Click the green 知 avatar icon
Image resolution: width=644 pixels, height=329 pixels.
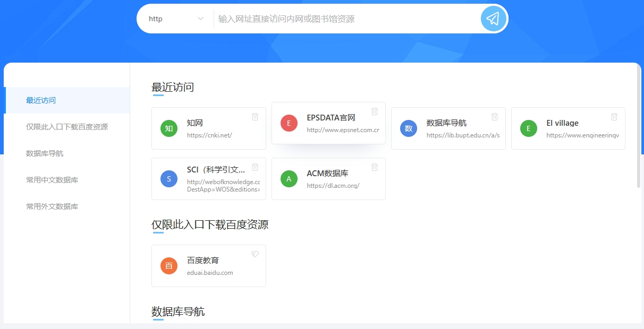(x=169, y=128)
